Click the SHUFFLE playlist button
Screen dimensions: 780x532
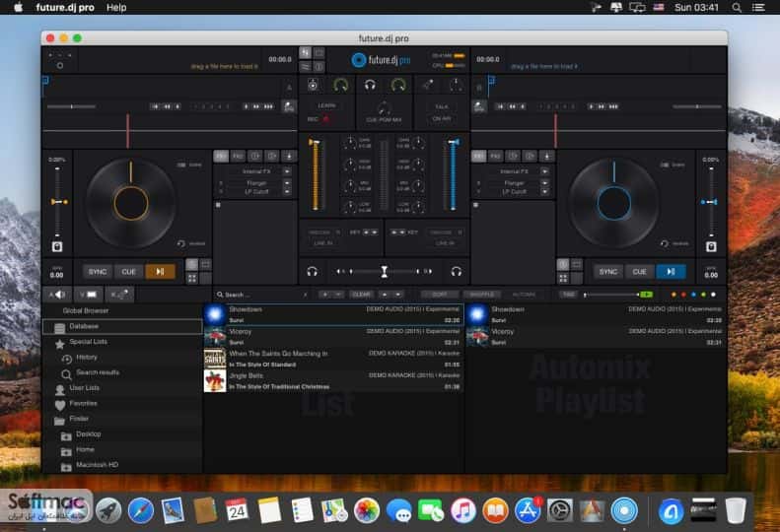coord(481,295)
